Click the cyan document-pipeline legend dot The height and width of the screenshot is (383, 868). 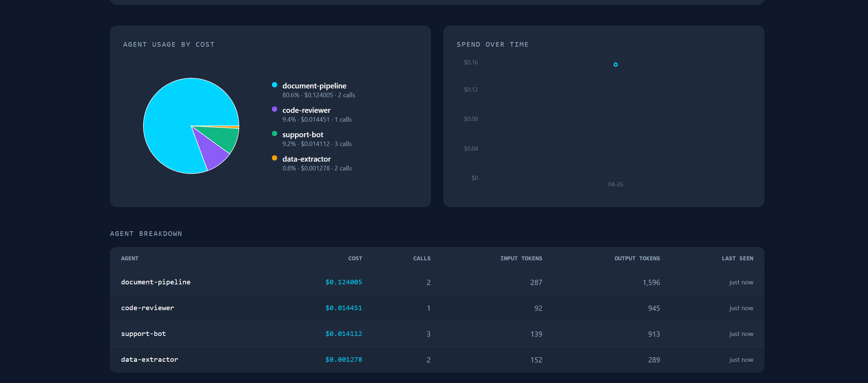(x=274, y=85)
